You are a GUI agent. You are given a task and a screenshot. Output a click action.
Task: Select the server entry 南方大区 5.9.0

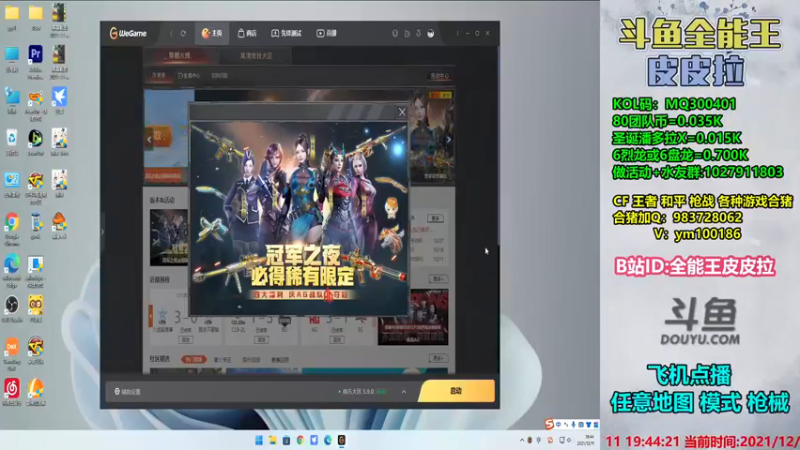pyautogui.click(x=362, y=392)
